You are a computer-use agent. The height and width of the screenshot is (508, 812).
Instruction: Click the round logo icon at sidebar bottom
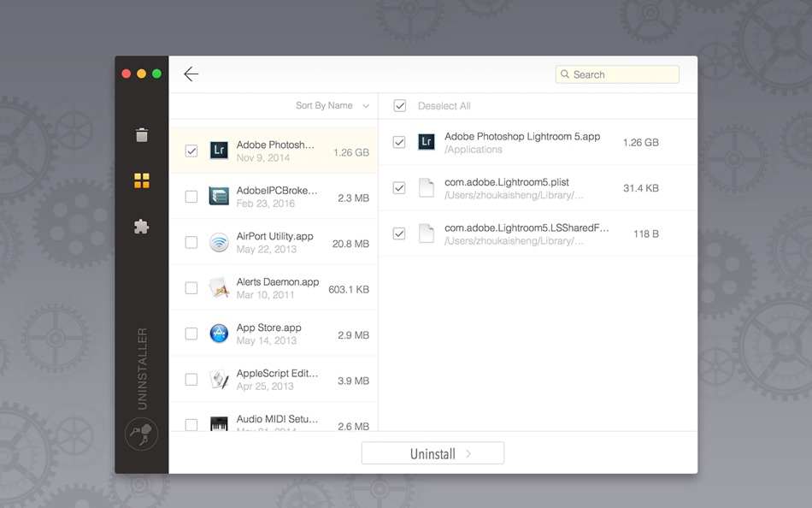[x=141, y=434]
